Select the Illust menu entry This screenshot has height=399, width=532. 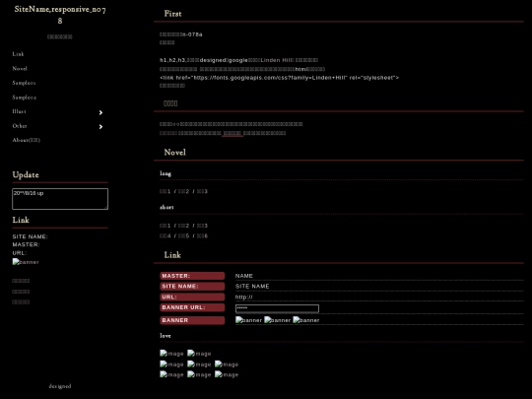(19, 111)
